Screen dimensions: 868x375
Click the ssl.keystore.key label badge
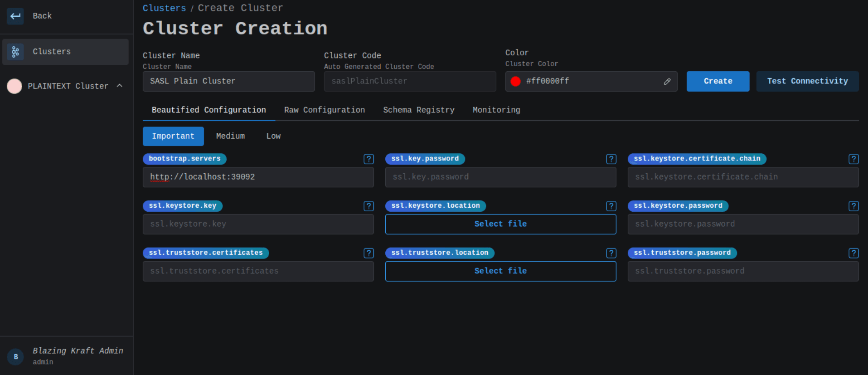coord(183,206)
